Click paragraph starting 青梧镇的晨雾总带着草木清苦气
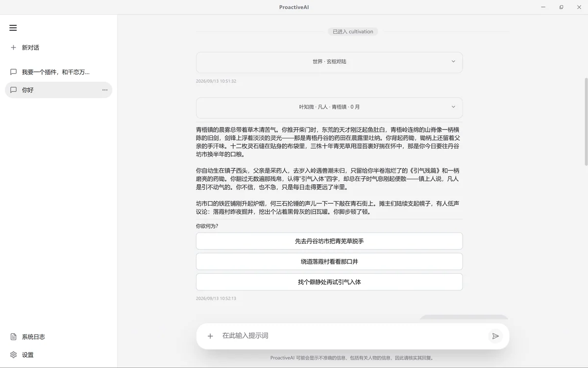 point(328,142)
